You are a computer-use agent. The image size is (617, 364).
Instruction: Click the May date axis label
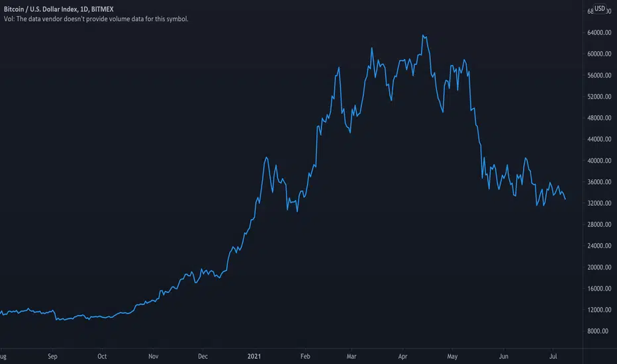(452, 356)
